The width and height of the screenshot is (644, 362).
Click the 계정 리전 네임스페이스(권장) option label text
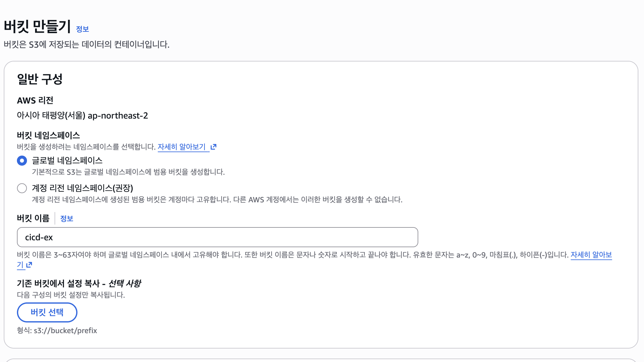82,188
